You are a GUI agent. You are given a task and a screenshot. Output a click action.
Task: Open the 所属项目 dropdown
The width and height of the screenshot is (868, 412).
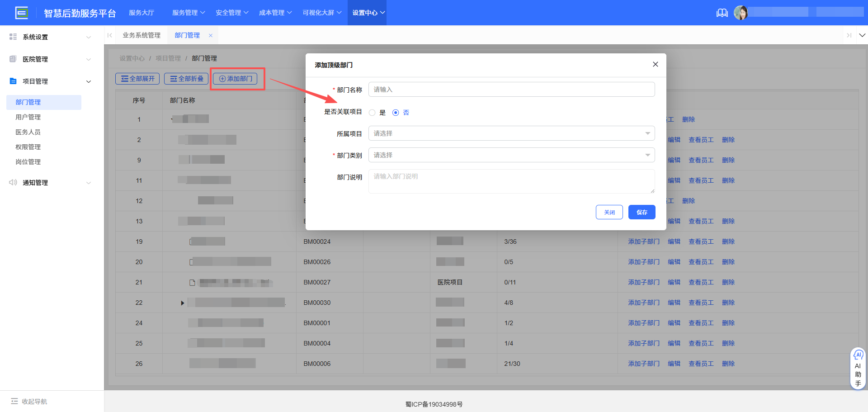click(x=511, y=133)
